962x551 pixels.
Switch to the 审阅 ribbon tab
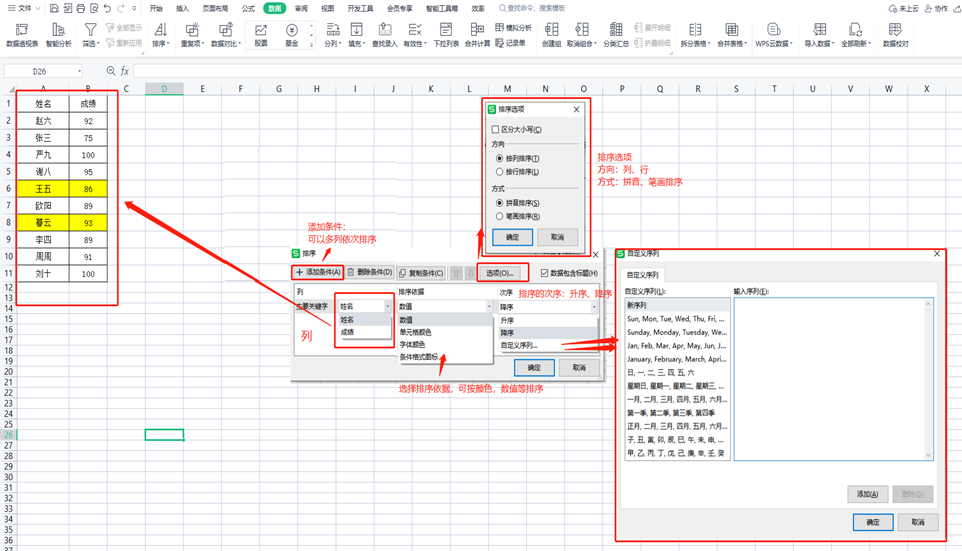[x=301, y=9]
